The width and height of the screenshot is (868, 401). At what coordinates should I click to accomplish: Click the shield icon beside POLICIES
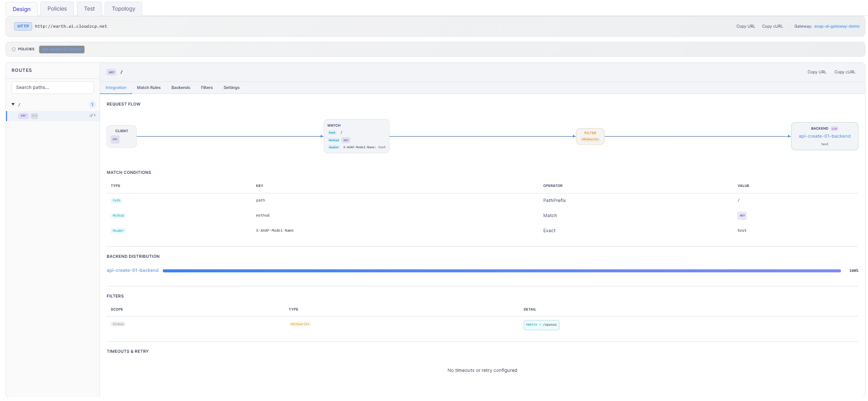point(14,49)
